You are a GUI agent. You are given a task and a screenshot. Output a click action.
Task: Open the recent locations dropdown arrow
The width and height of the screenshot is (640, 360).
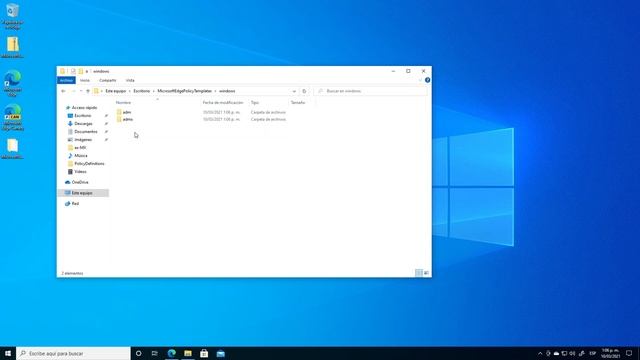81,91
